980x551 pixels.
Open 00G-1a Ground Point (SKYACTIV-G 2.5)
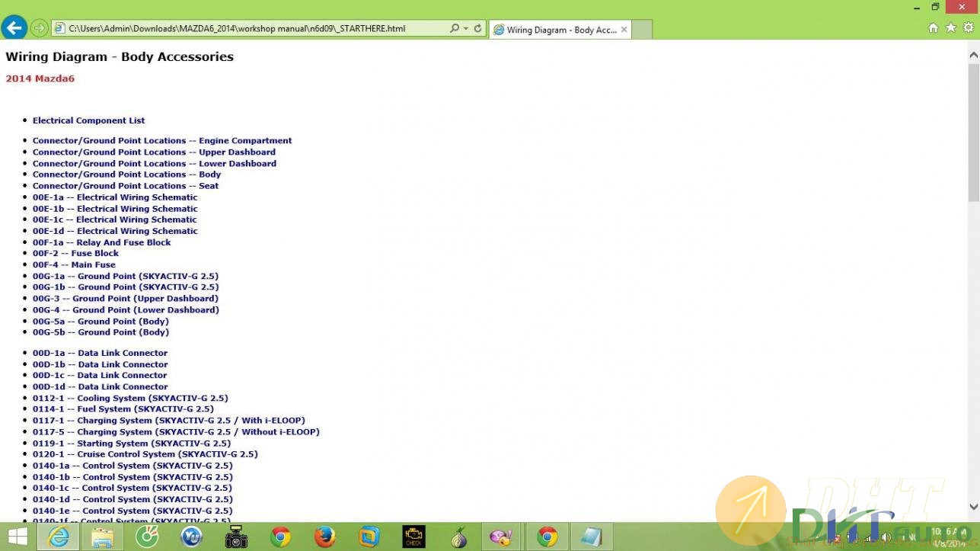coord(126,276)
